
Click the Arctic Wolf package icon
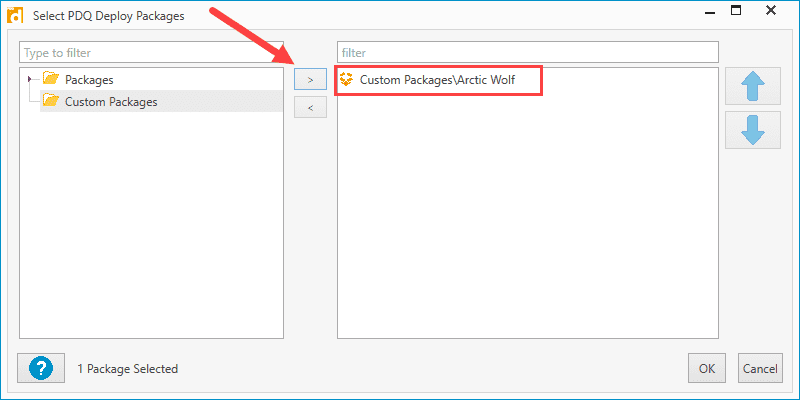(x=347, y=80)
